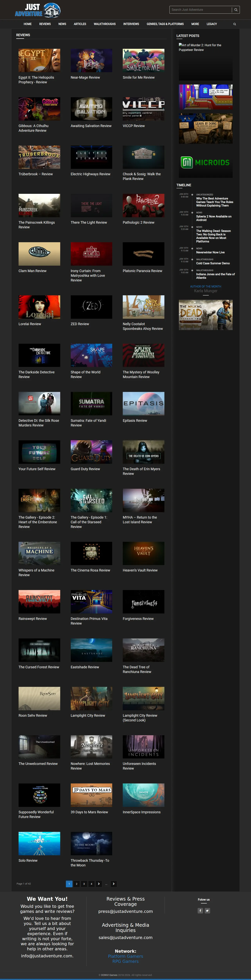This screenshot has width=251, height=980.
Task: Open Eastshade Review link
Action: (85, 667)
